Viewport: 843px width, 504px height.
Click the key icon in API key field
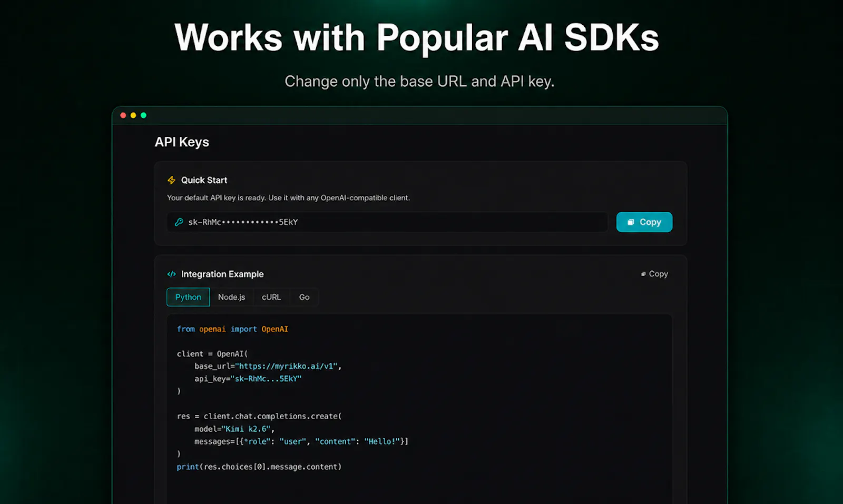click(179, 222)
